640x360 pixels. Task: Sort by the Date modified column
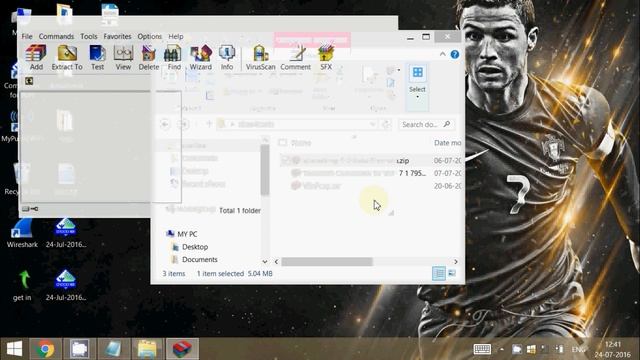(x=447, y=143)
